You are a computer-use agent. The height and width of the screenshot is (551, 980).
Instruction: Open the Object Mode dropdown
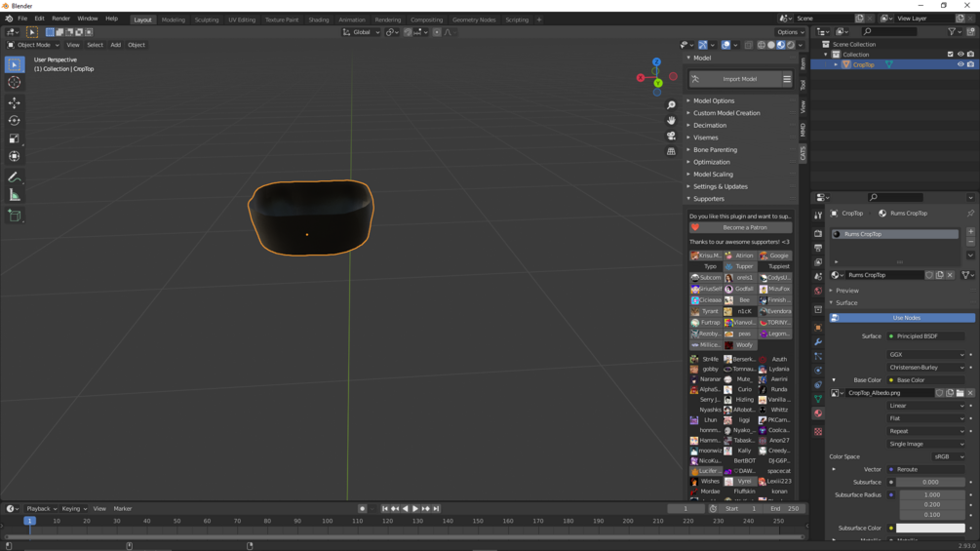click(33, 45)
